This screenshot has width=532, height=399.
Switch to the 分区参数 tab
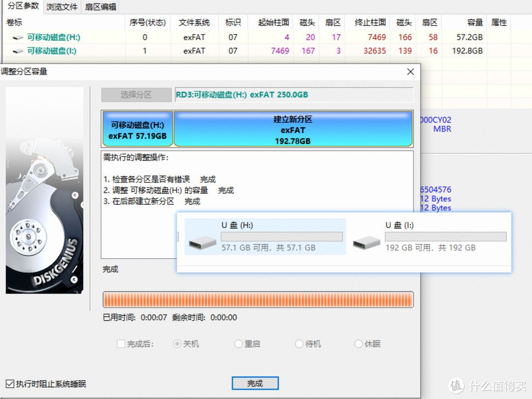point(23,6)
